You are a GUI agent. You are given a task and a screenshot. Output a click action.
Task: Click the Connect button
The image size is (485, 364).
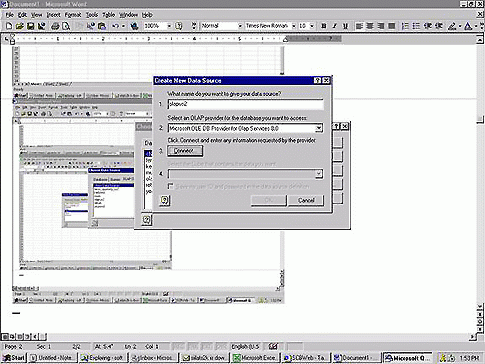click(x=185, y=151)
